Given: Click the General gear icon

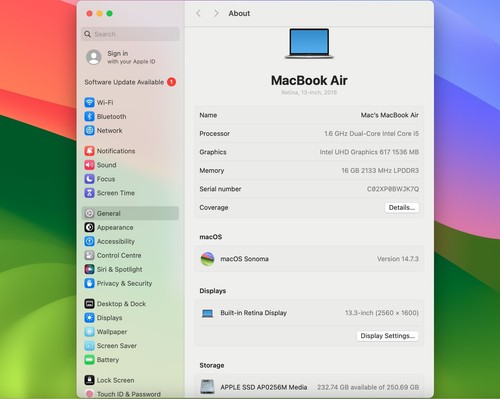Looking at the screenshot, I should pos(89,213).
